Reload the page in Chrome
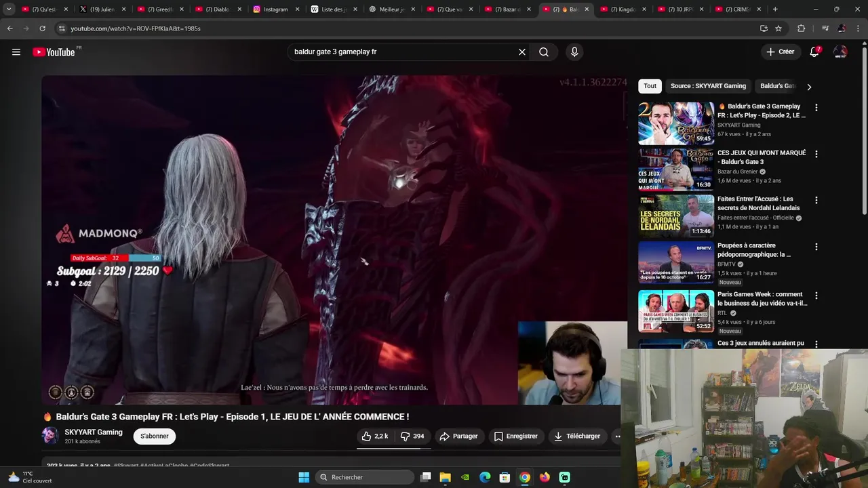 (x=42, y=28)
